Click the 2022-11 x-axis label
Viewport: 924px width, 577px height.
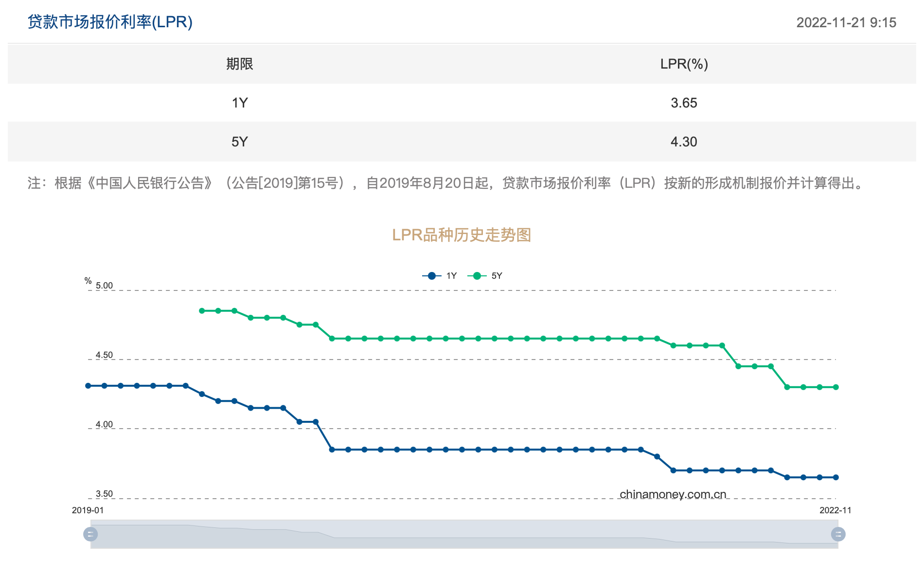(x=835, y=510)
